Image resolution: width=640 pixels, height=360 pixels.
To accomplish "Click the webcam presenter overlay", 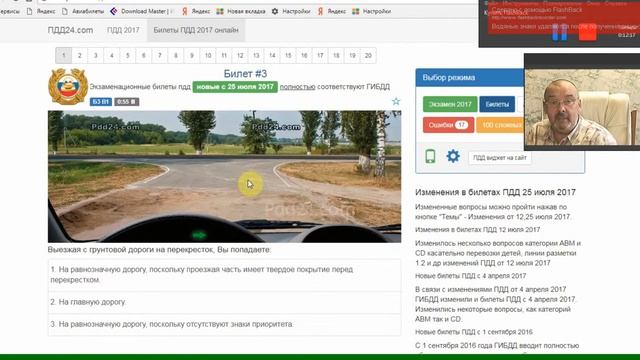I will [582, 107].
